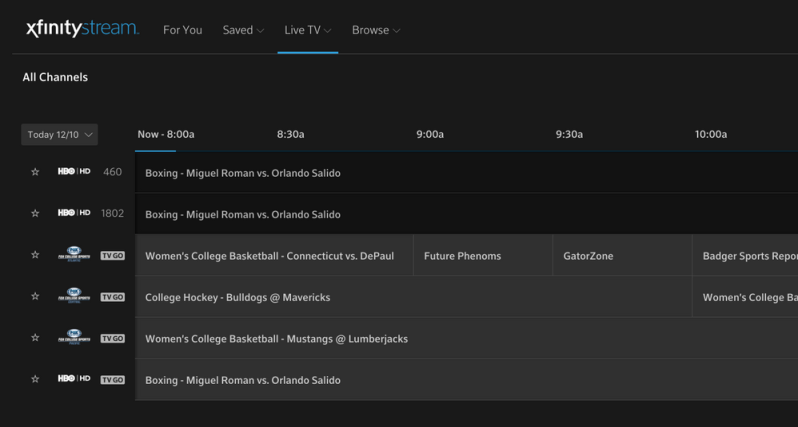
Task: Click the 8:30a time header
Action: 291,134
